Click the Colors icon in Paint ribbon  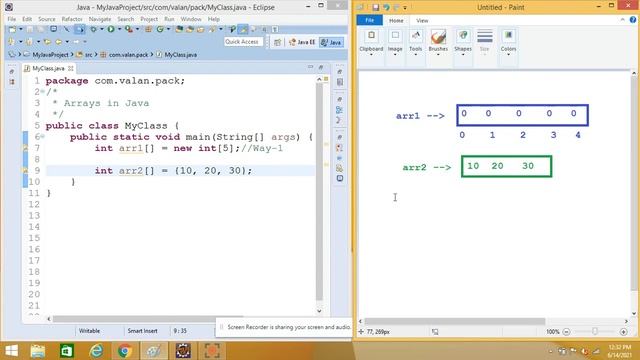coord(508,36)
